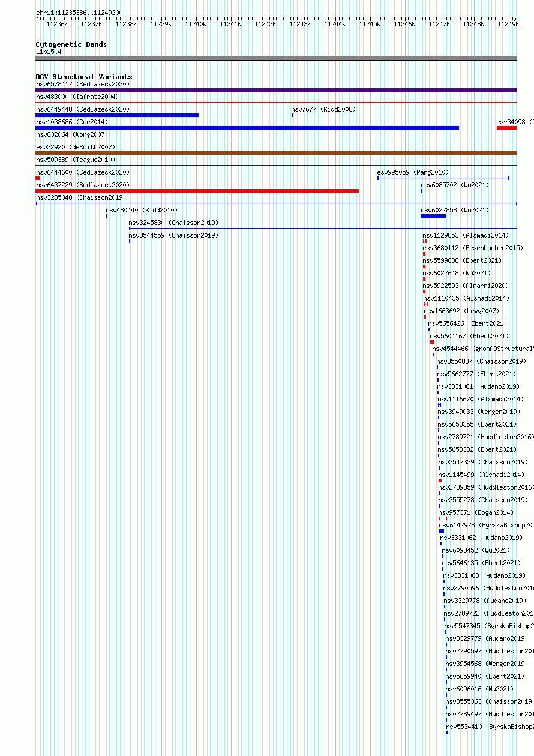Open variant nsv1116670 (Alsmadi2014) link

pyautogui.click(x=481, y=399)
